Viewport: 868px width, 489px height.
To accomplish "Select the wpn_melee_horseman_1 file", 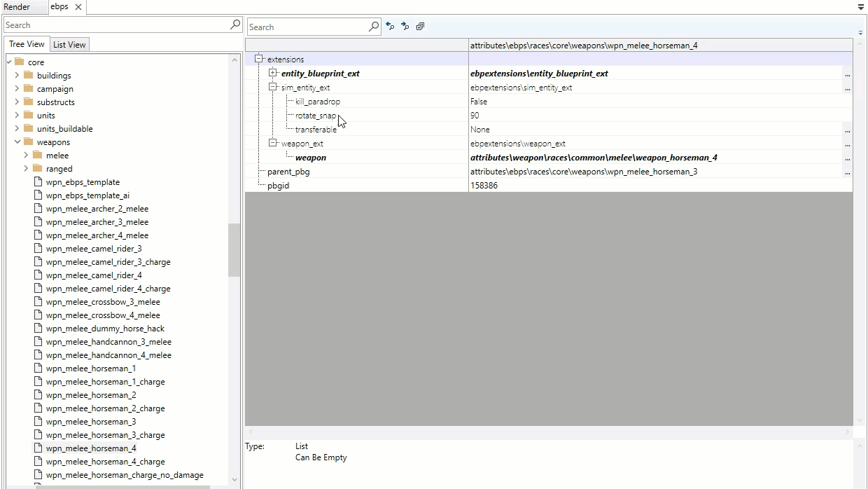I will point(91,369).
